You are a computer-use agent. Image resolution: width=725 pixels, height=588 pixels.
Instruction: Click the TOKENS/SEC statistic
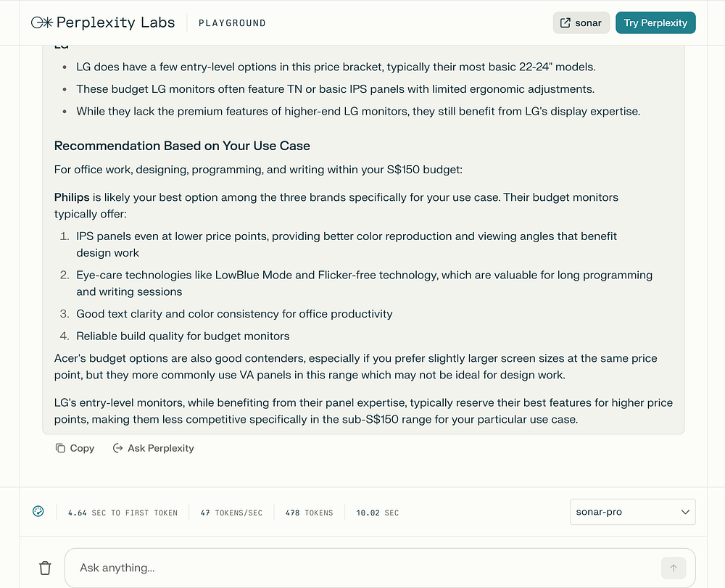231,513
